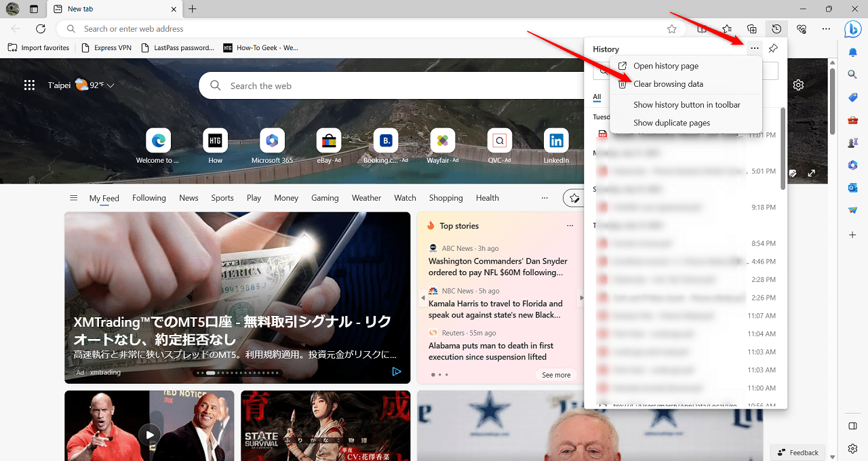The height and width of the screenshot is (461, 868).
Task: Expand the Taipei weather dropdown chevron
Action: (111, 85)
